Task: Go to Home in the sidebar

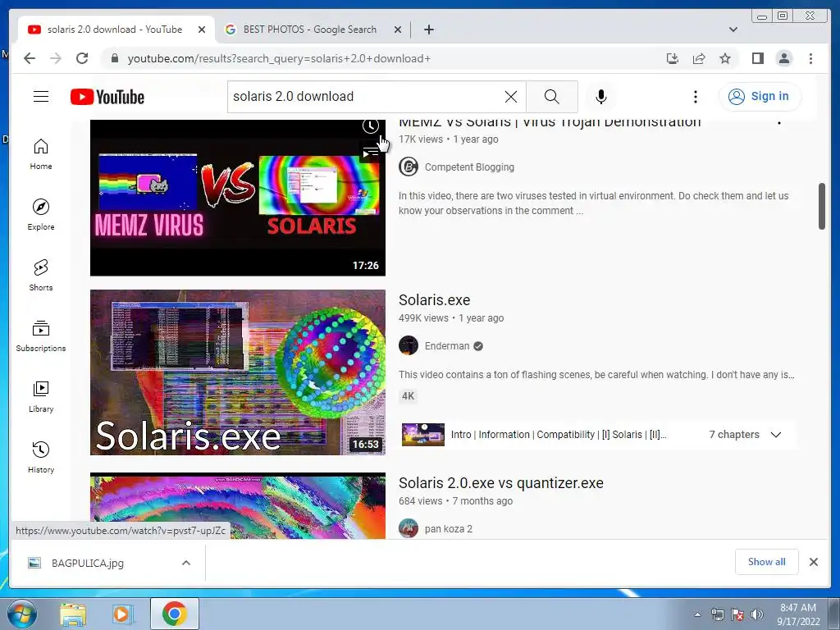Action: [41, 154]
